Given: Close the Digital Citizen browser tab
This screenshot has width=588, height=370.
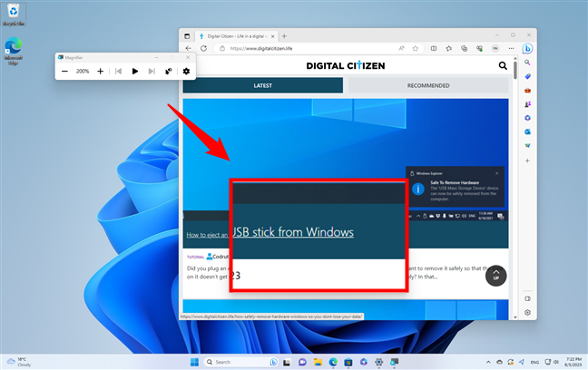Looking at the screenshot, I should pyautogui.click(x=272, y=36).
